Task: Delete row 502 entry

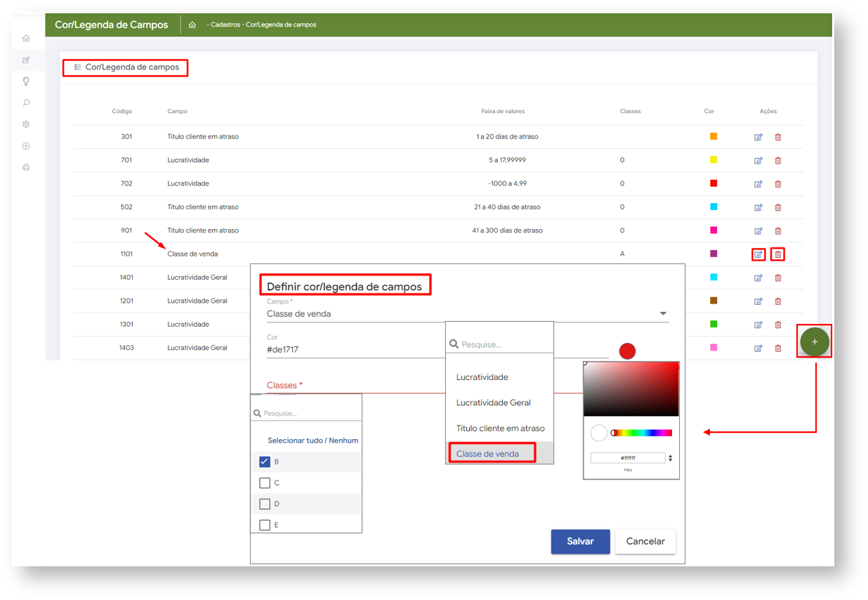Action: [778, 207]
